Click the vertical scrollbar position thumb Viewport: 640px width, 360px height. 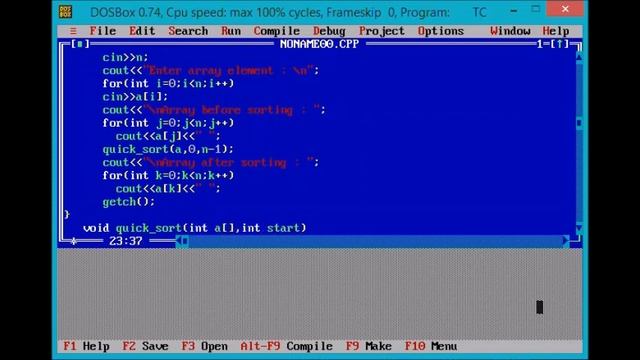(x=579, y=123)
